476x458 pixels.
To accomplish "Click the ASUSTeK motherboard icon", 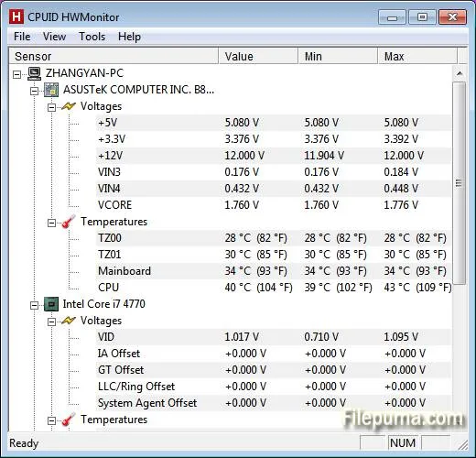I will tap(51, 90).
